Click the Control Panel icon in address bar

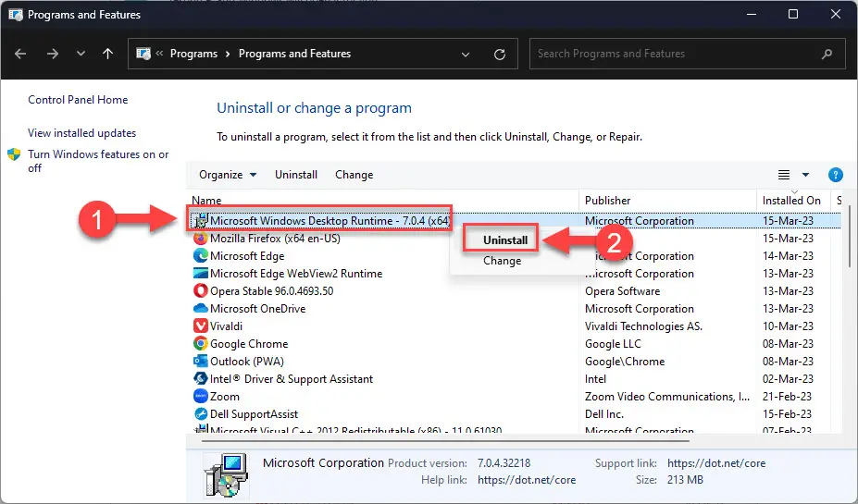point(143,54)
